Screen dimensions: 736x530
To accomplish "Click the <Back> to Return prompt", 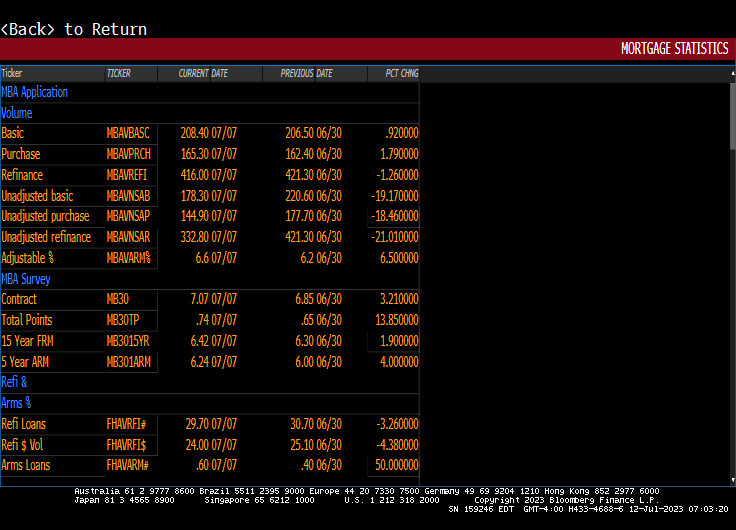I will 74,29.
